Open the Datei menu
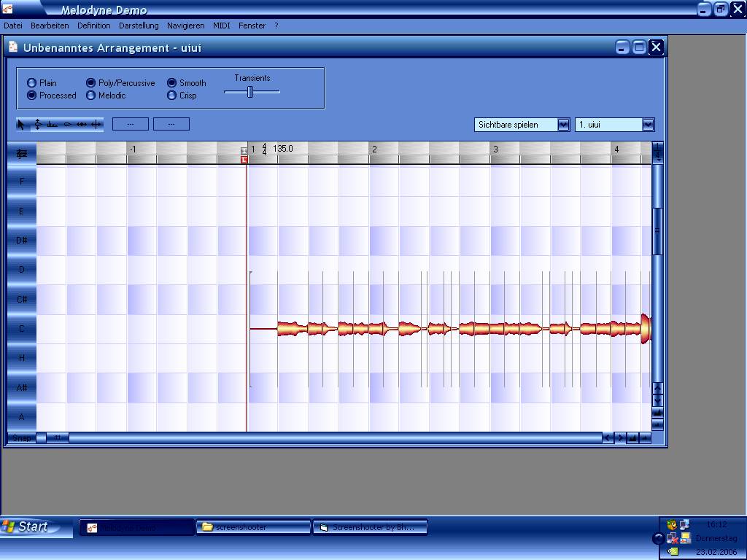The width and height of the screenshot is (747, 560). tap(13, 26)
